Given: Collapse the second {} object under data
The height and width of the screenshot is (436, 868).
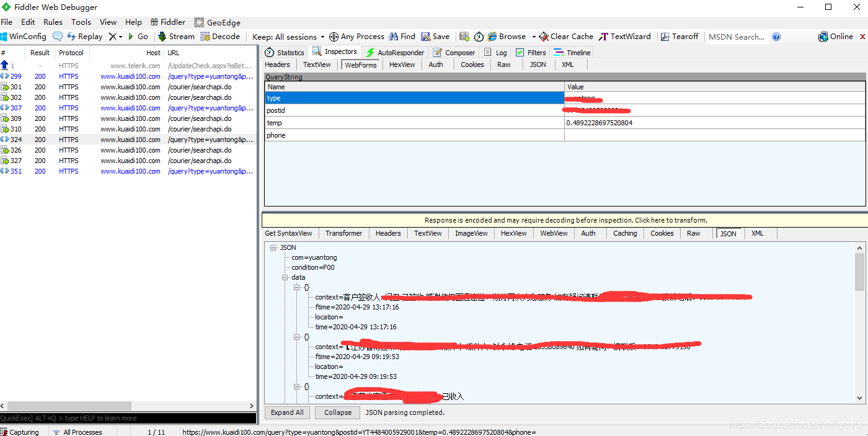Looking at the screenshot, I should pyautogui.click(x=297, y=337).
